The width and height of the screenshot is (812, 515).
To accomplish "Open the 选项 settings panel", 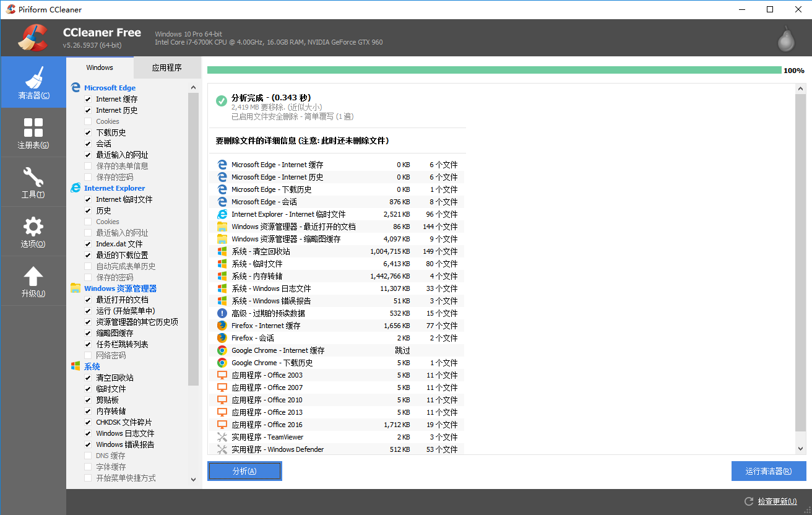I will point(33,231).
